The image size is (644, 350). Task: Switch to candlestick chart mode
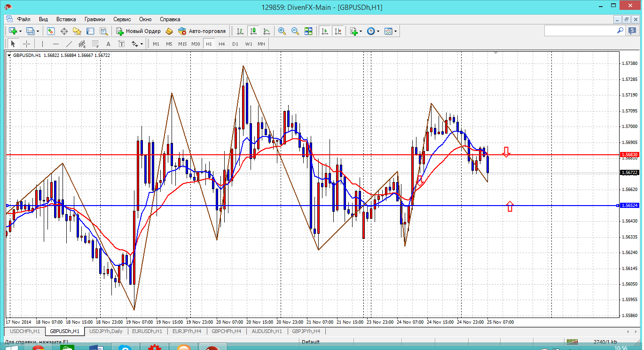coord(253,31)
